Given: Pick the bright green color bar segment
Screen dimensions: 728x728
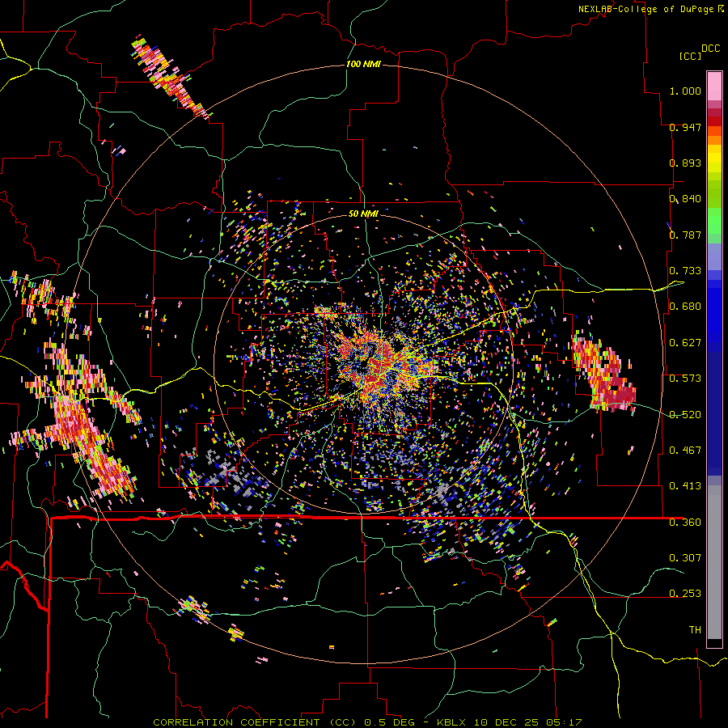Looking at the screenshot, I should click(714, 221).
